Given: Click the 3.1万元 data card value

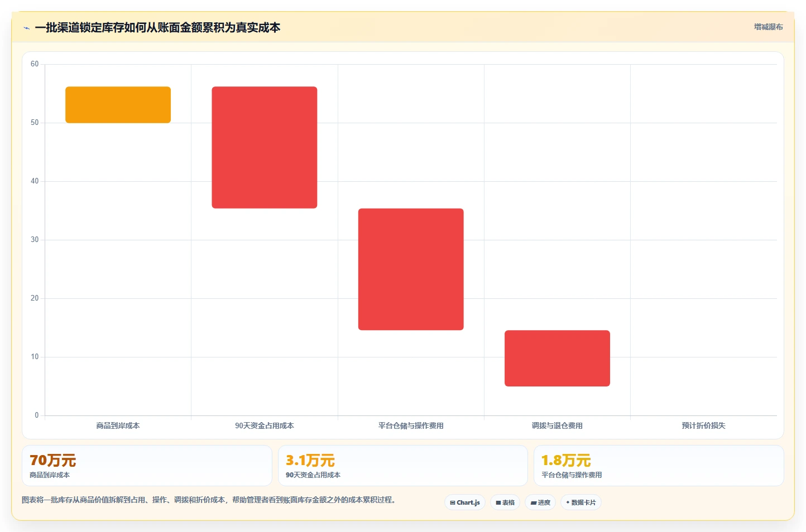Looking at the screenshot, I should (310, 461).
